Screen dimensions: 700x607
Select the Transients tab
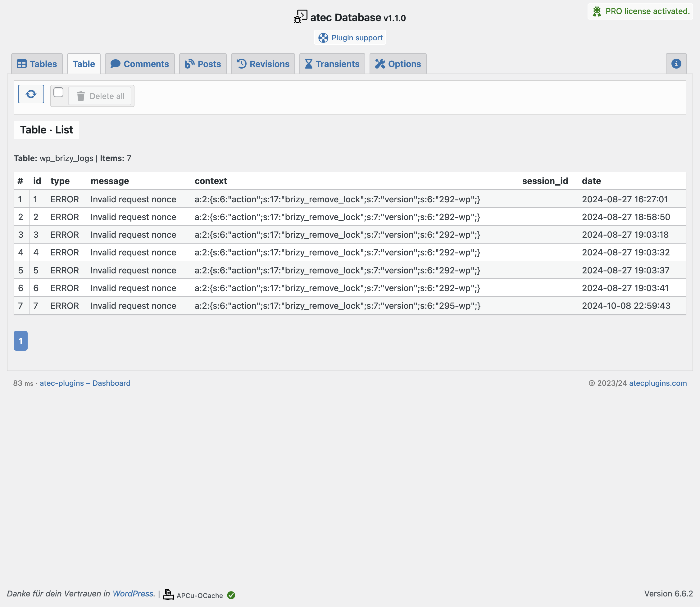pos(332,64)
